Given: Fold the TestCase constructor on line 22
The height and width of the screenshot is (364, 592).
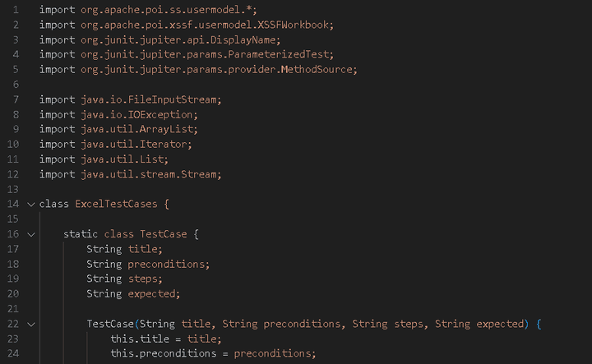Looking at the screenshot, I should point(31,324).
